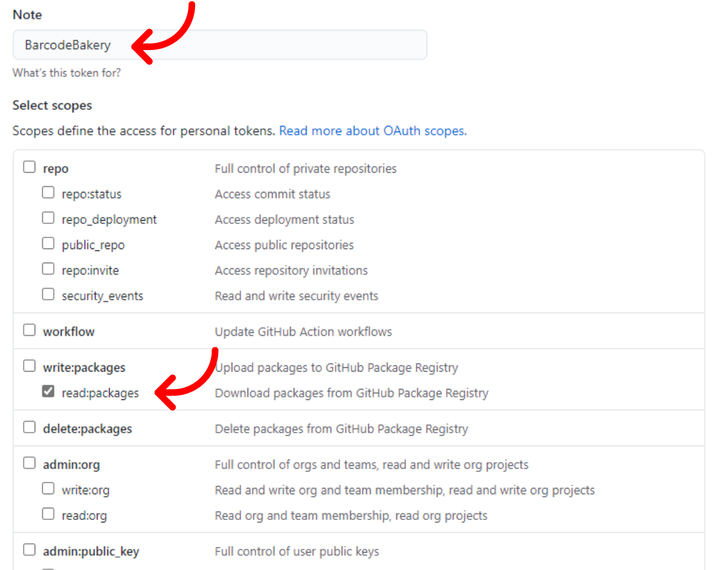Click 'Delete packages from GitHub Package Registry' text
The height and width of the screenshot is (570, 728).
[341, 429]
